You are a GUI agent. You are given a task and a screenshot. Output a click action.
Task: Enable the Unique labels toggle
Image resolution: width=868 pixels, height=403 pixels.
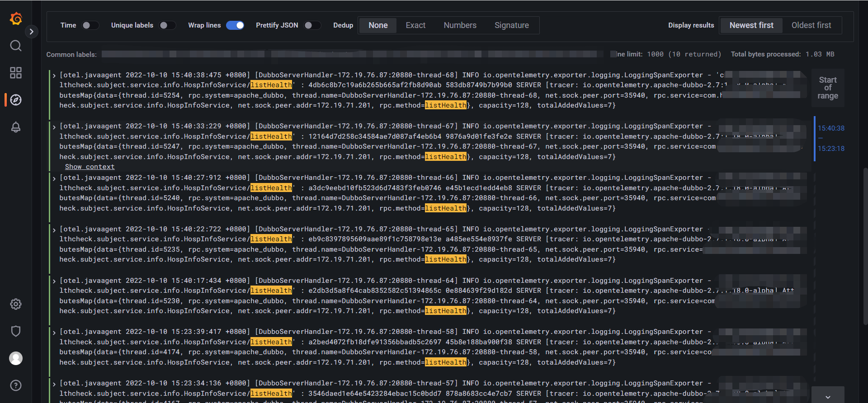click(167, 25)
